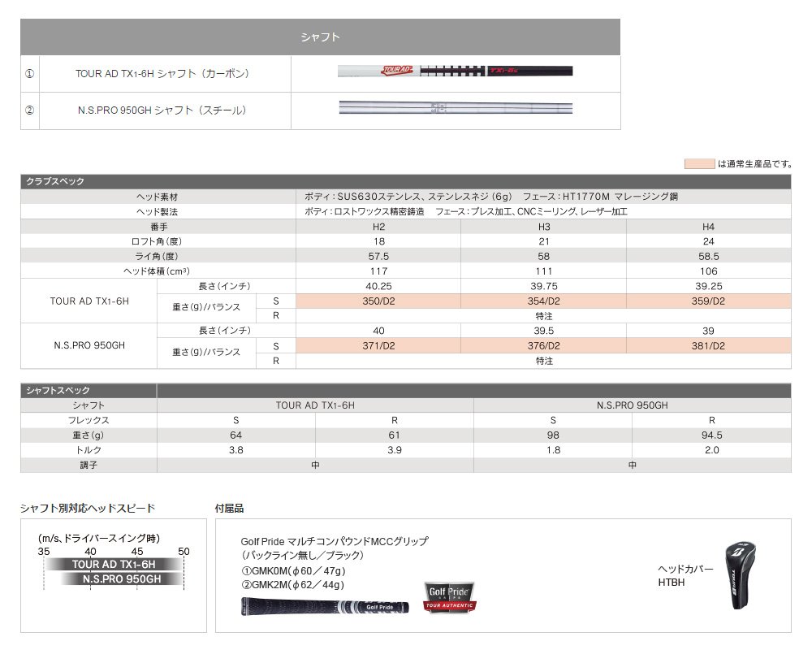
Task: Click the N.S.PRO 950GH head speed bar
Action: pos(122,579)
